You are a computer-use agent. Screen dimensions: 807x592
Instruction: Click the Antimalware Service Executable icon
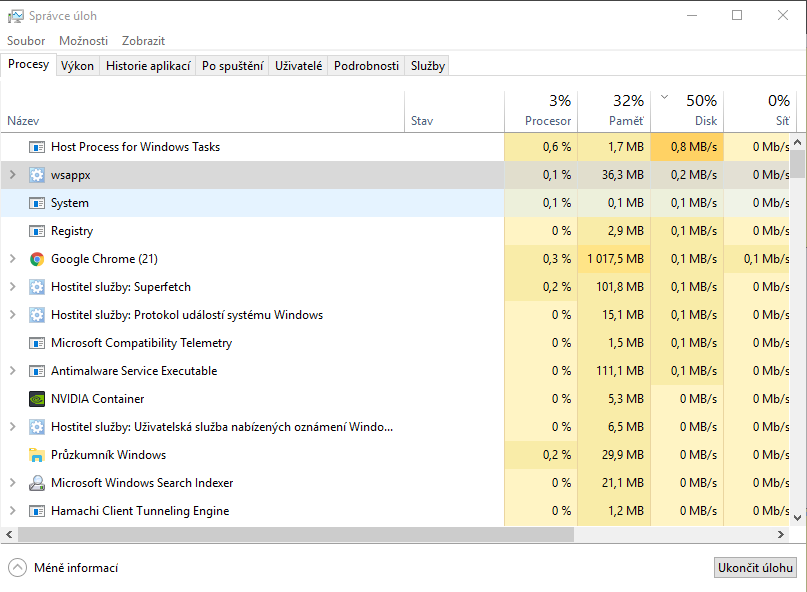click(x=37, y=371)
